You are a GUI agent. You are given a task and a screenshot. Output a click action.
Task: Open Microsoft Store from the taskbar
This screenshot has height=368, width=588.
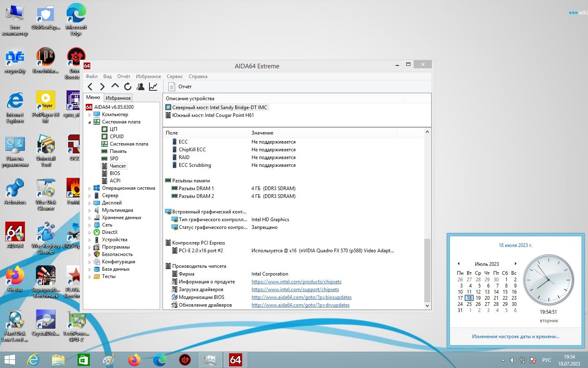tap(83, 360)
